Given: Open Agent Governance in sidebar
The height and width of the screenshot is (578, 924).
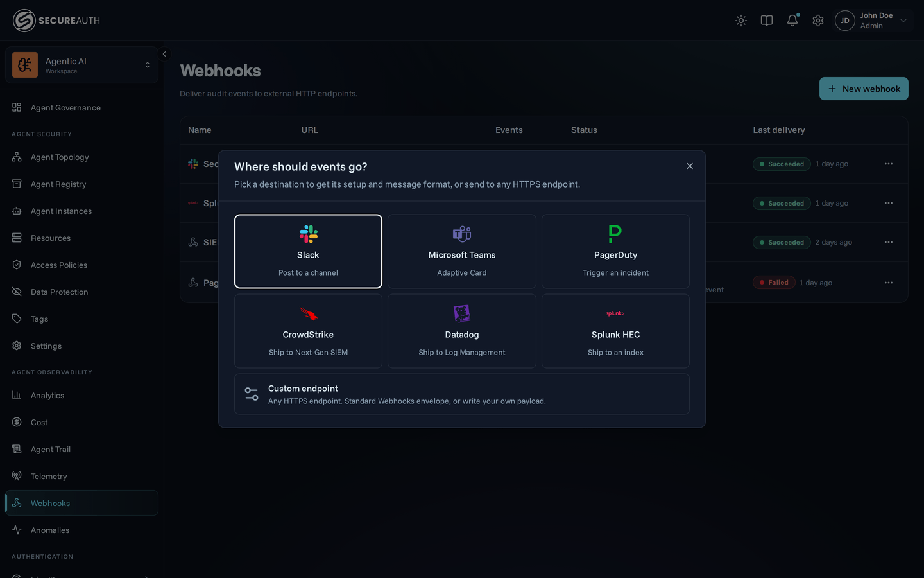Looking at the screenshot, I should [x=81, y=107].
